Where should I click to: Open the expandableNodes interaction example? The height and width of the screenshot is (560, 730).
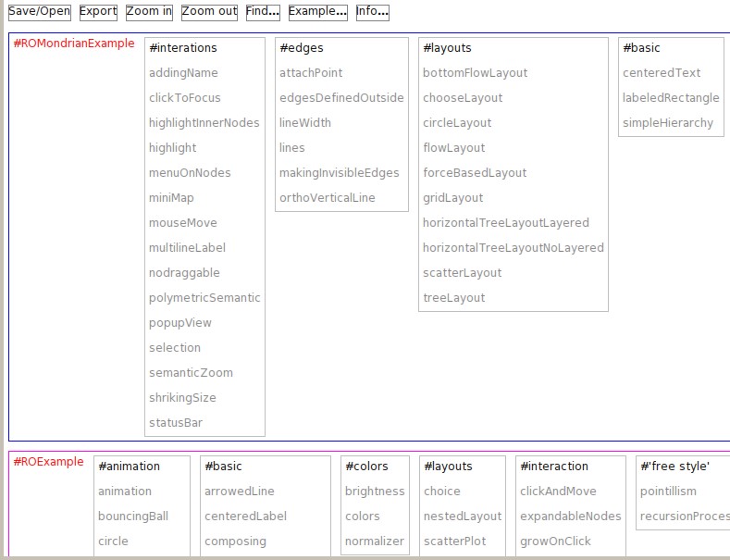tap(571, 516)
